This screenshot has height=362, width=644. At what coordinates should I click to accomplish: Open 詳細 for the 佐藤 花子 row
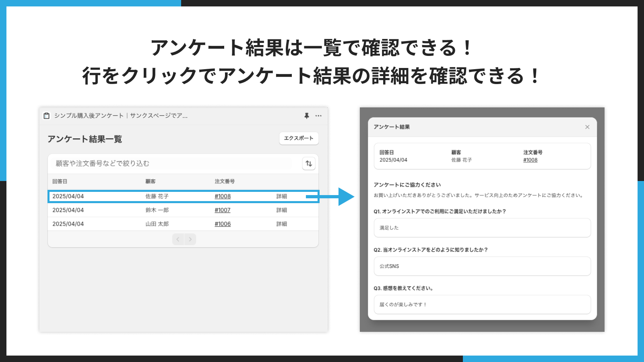pyautogui.click(x=282, y=196)
